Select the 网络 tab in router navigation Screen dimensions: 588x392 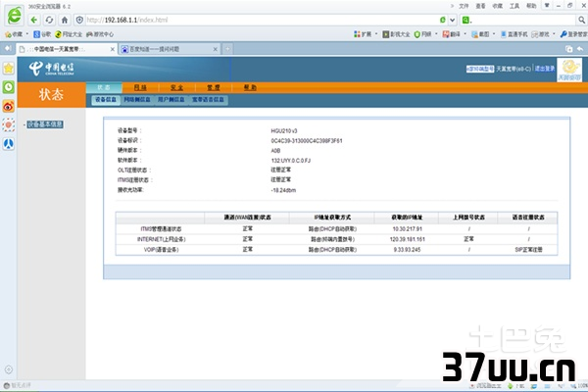(x=140, y=87)
